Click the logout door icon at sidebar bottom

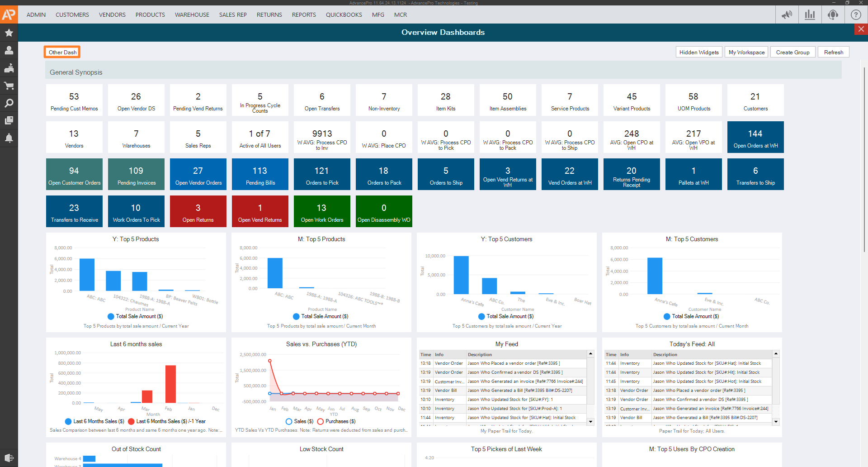9,457
